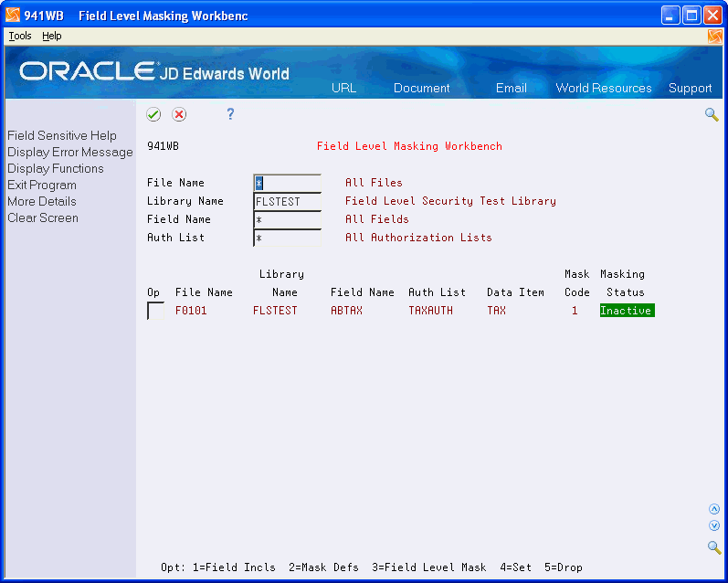Click the All Fields description text
The height and width of the screenshot is (583, 728).
[376, 219]
